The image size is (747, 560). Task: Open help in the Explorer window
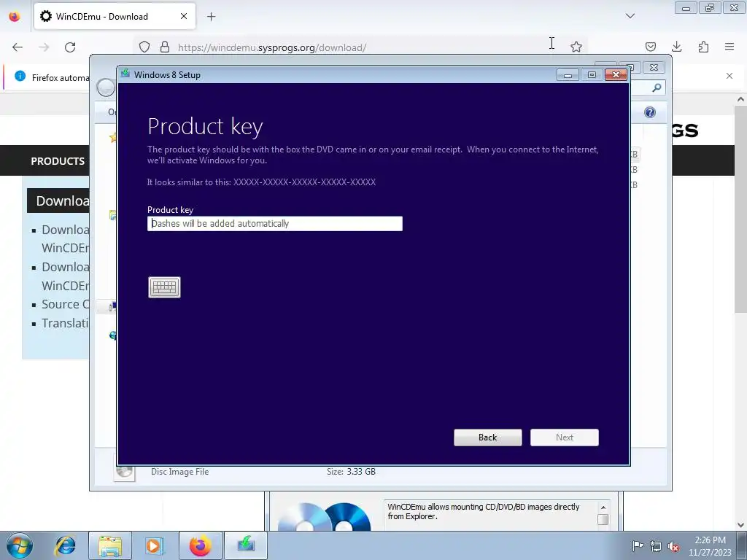(650, 112)
